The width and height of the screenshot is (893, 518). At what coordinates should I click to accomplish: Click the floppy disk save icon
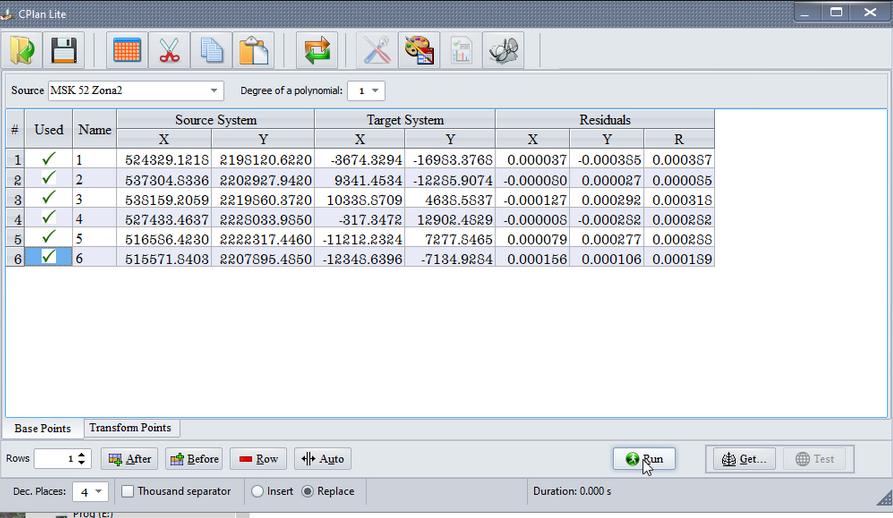click(x=64, y=51)
